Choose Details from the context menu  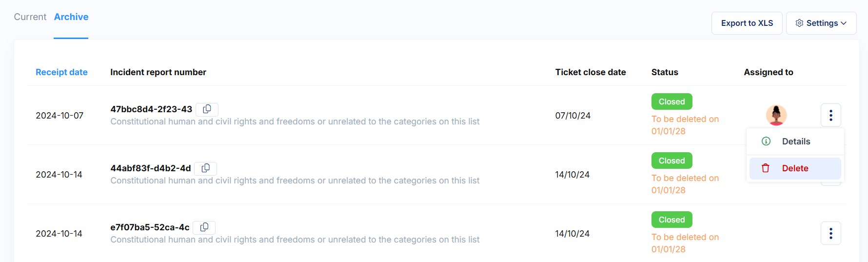pyautogui.click(x=795, y=141)
